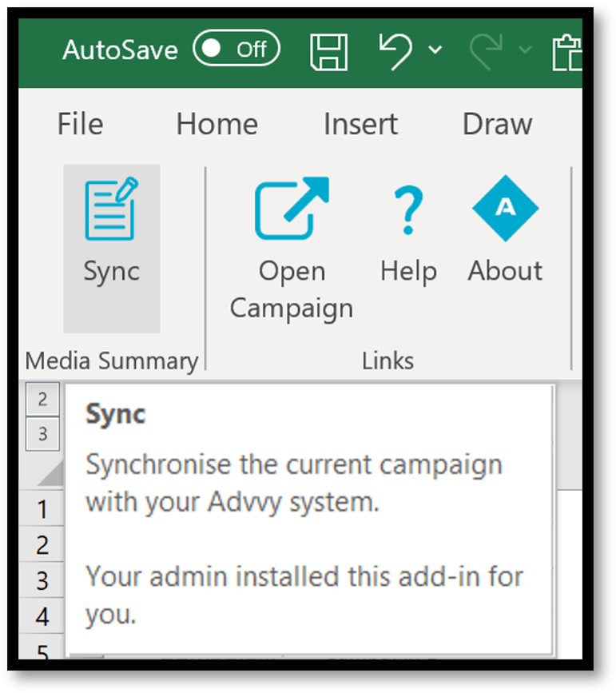Open Campaign via the arrow icon
This screenshot has height=693, width=616.
292,208
